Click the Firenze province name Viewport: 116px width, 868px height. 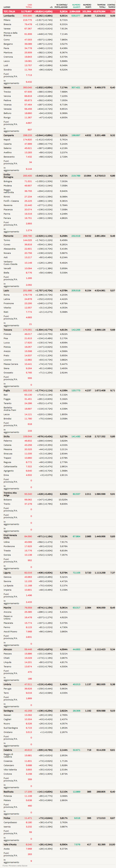click(x=7, y=334)
